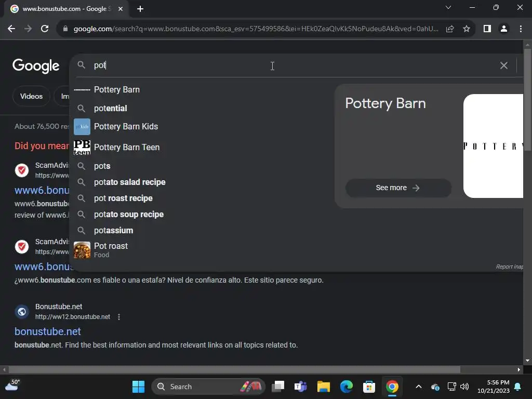Click the PB teen logo thumbnail
This screenshot has width=532, height=399.
click(x=82, y=147)
